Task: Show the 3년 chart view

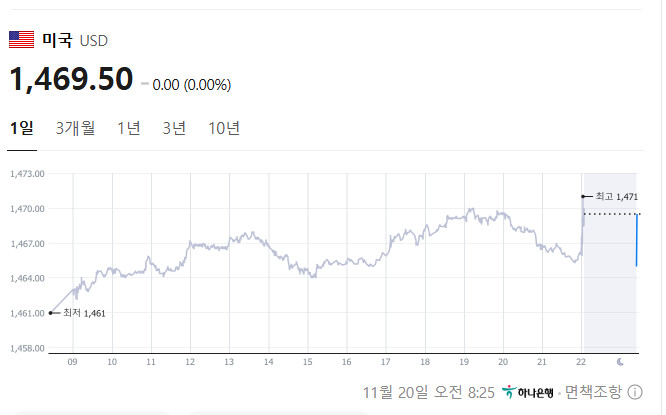Action: tap(174, 128)
